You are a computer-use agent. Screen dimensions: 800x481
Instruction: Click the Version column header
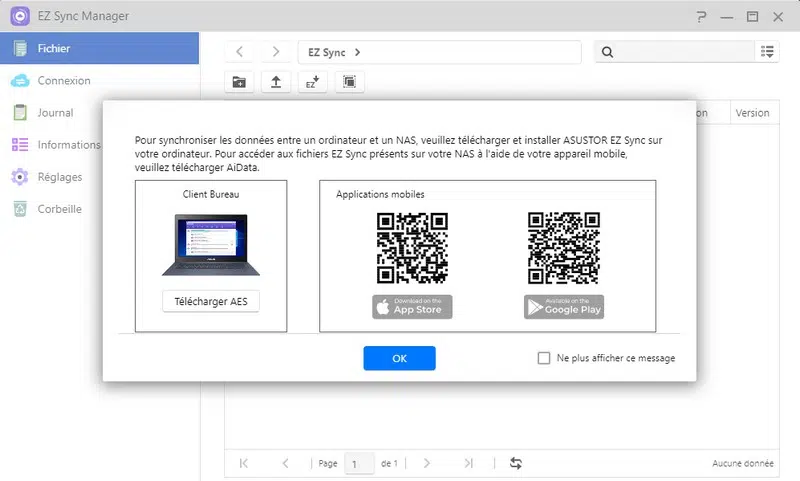click(753, 113)
